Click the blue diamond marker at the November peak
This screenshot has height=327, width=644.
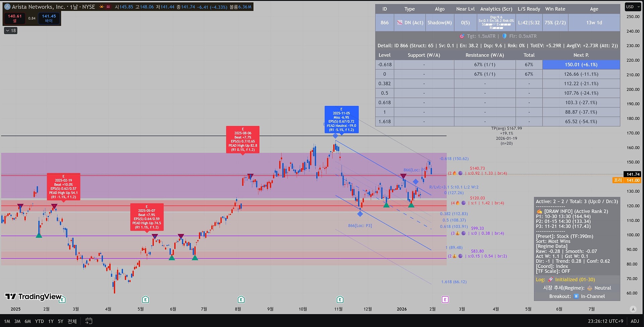(335, 135)
